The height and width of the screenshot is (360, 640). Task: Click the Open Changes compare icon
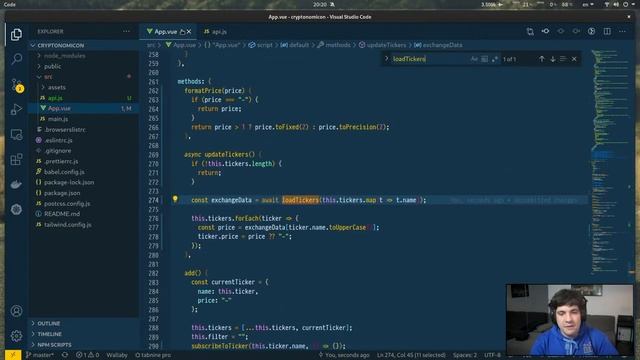[x=530, y=31]
